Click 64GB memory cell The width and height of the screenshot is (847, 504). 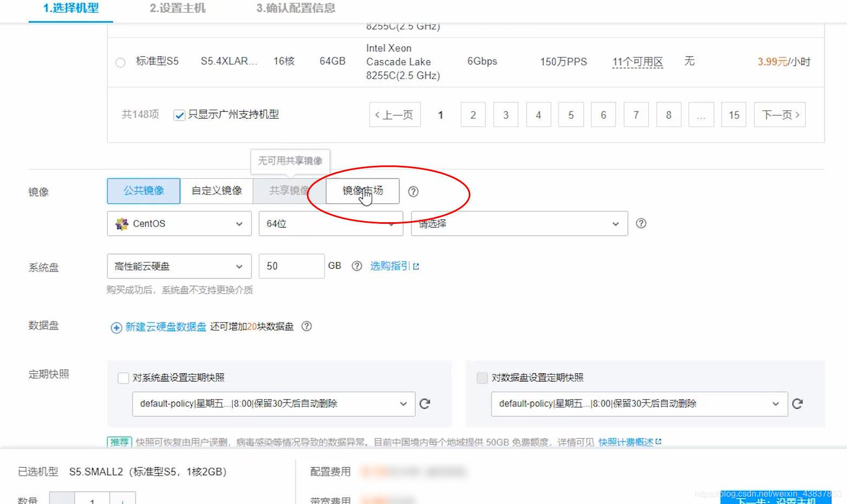[x=332, y=61]
